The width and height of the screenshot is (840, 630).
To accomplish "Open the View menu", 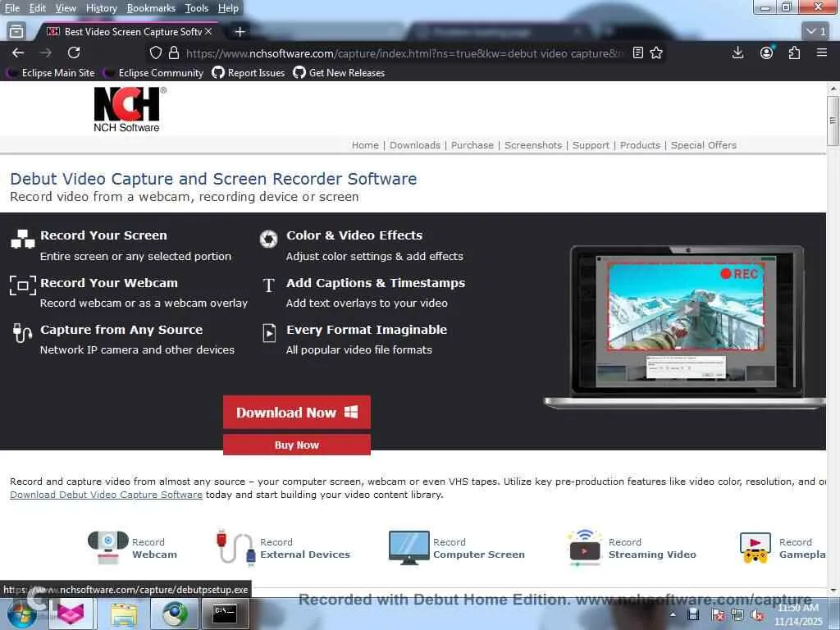I will coord(66,8).
